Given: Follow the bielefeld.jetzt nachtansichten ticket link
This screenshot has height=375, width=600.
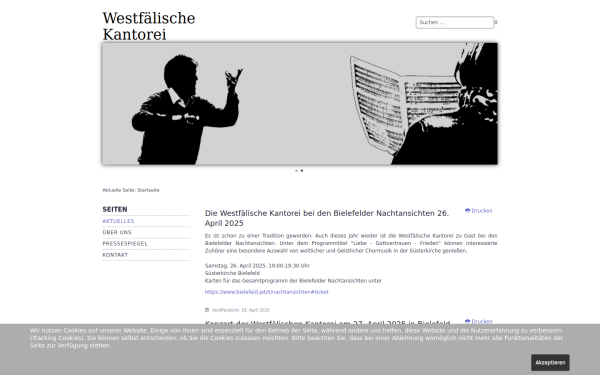Looking at the screenshot, I should coord(267,292).
